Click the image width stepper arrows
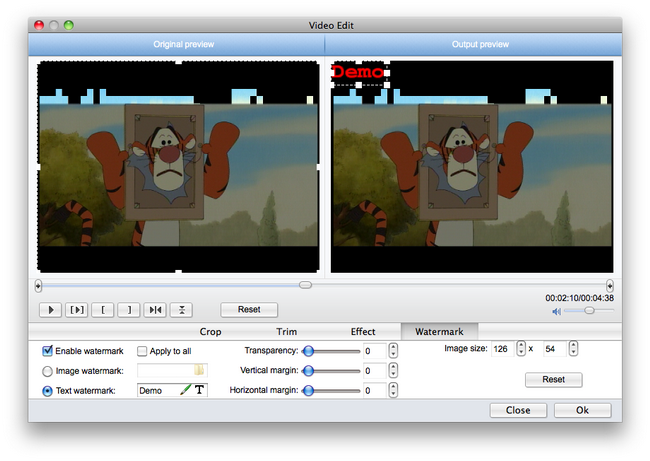 (521, 348)
